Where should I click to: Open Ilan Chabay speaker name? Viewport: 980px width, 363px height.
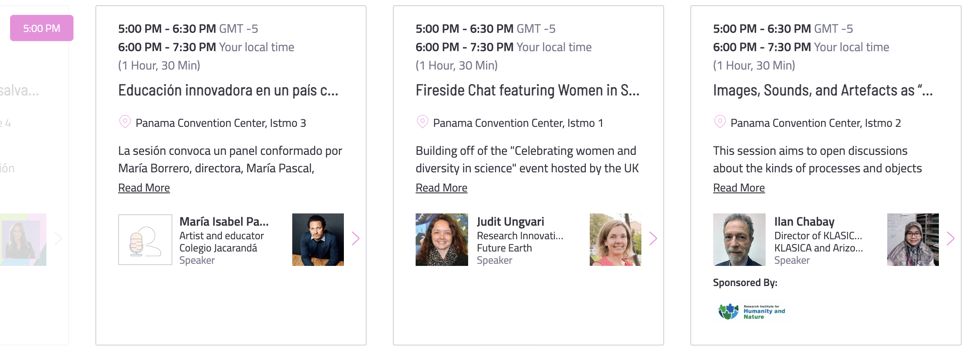[x=805, y=222]
